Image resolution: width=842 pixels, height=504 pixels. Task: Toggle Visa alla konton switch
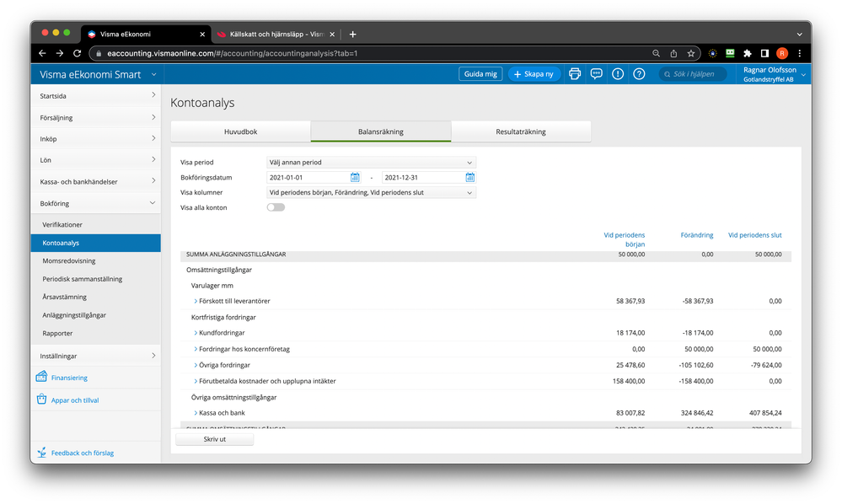[276, 207]
